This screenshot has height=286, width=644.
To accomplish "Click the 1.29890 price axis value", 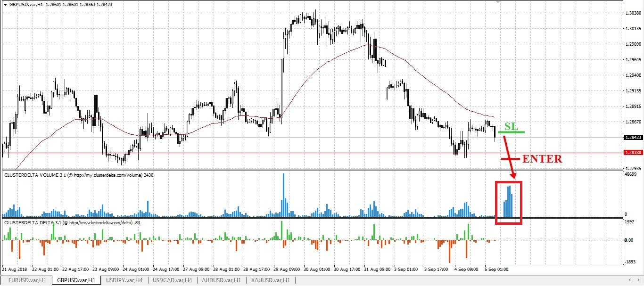I will pos(633,44).
